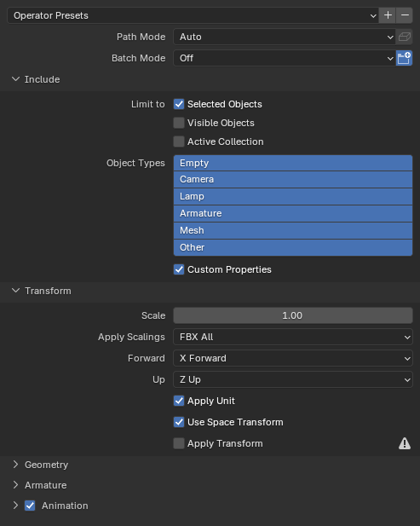Collapse the Include section
The width and height of the screenshot is (420, 526).
tap(15, 79)
